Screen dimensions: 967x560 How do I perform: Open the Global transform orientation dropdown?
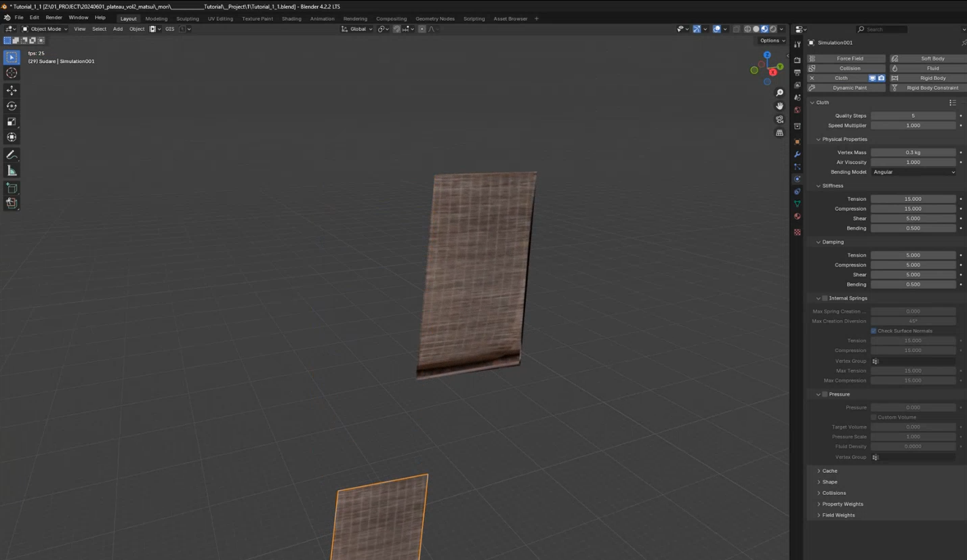pyautogui.click(x=356, y=29)
